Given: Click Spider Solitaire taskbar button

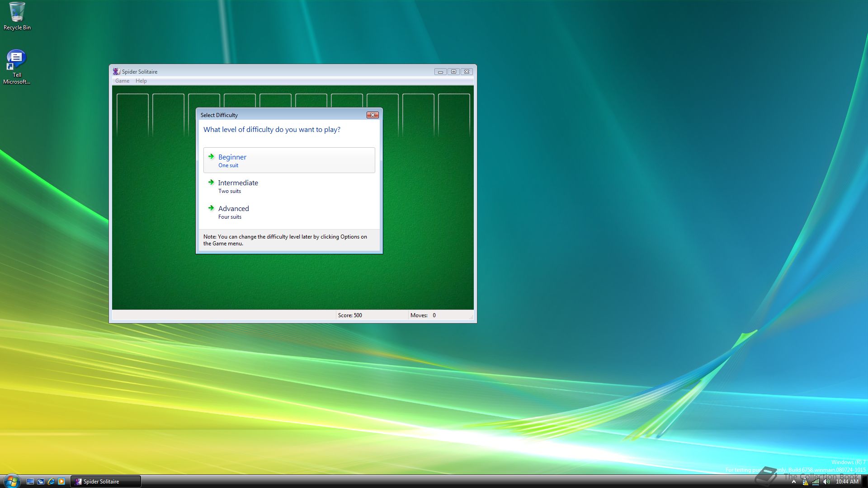Looking at the screenshot, I should tap(106, 482).
